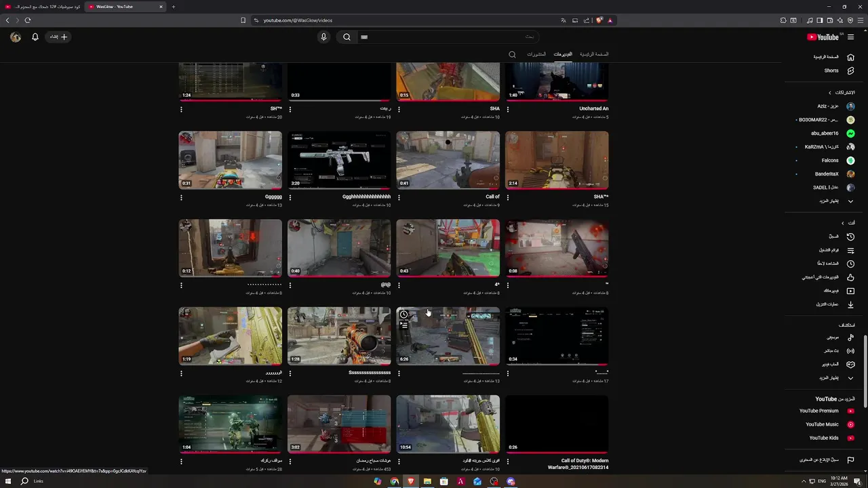The height and width of the screenshot is (488, 868).
Task: Open Windows Start button
Action: 8,481
